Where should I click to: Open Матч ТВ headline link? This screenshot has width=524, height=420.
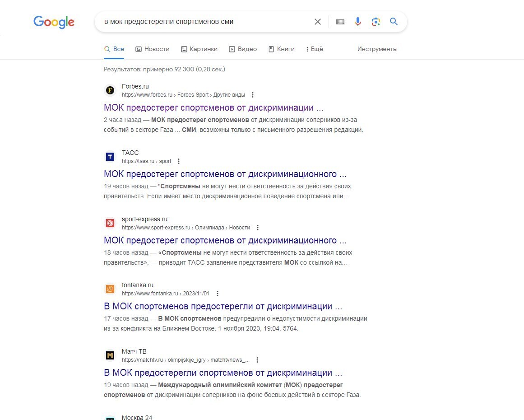[223, 373]
